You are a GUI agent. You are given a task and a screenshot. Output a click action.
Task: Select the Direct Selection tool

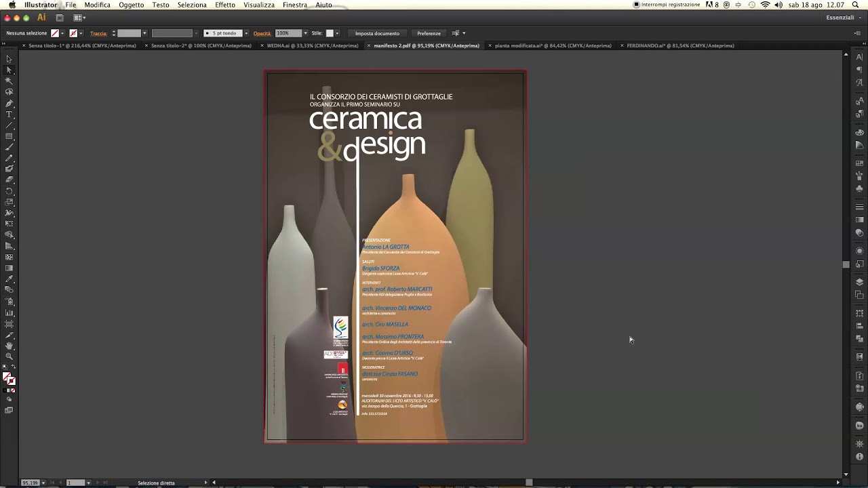coord(9,70)
